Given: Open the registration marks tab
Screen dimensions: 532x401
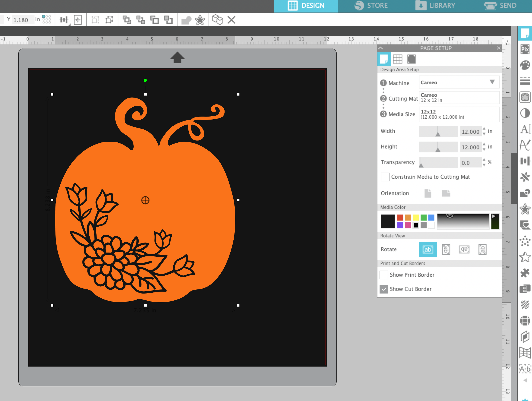Looking at the screenshot, I should tap(411, 59).
